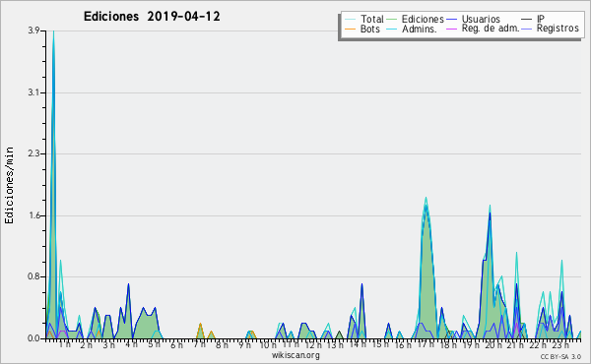591x364 pixels.
Task: Click the y-axis value 2.3
Action: pyautogui.click(x=33, y=153)
